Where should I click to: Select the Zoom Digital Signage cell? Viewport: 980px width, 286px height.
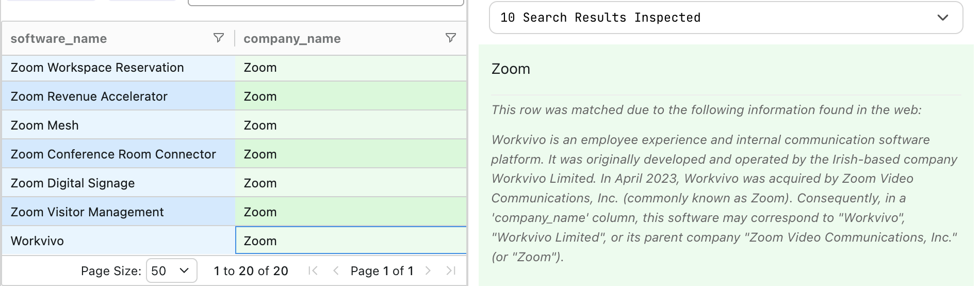click(x=119, y=183)
